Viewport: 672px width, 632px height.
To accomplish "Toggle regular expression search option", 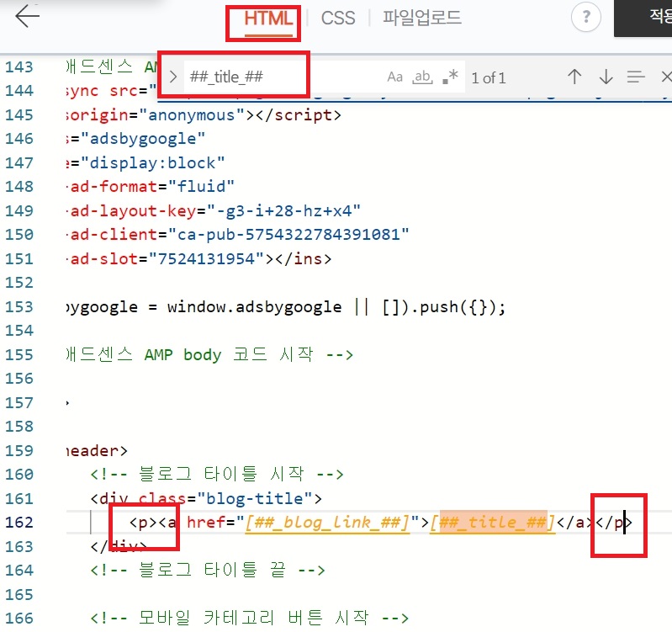I will click(451, 77).
